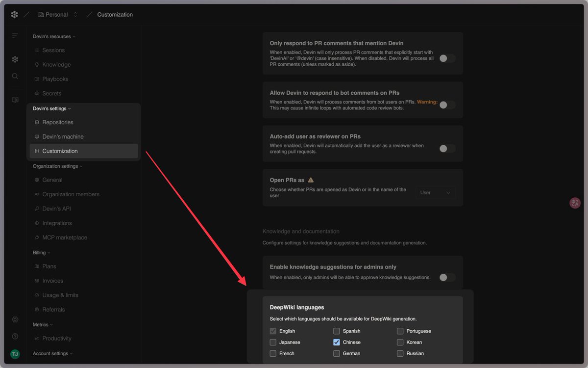Image resolution: width=588 pixels, height=368 pixels.
Task: Open settings gear in left rail
Action: click(x=15, y=319)
